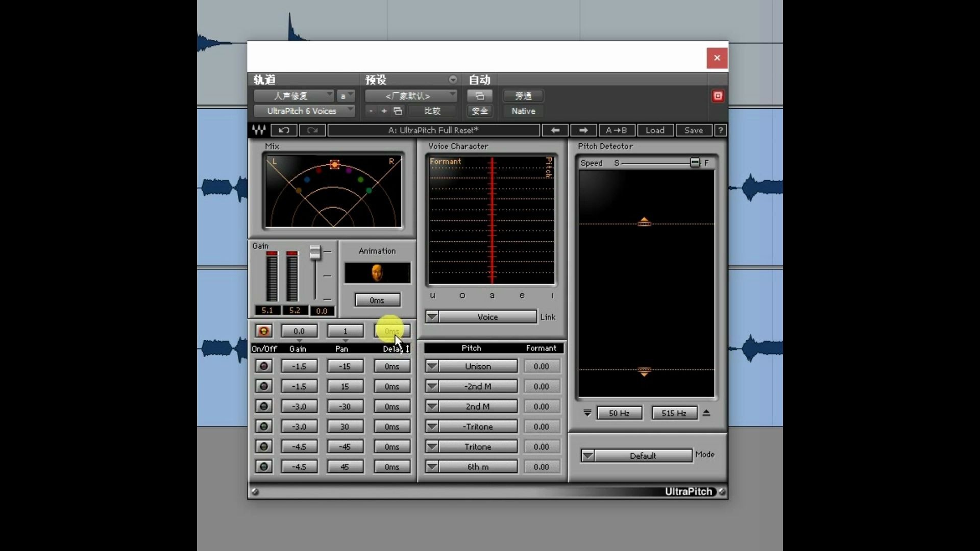The image size is (980, 551).
Task: Open the UltraPitch 6 Voices plugin selector
Action: [304, 111]
